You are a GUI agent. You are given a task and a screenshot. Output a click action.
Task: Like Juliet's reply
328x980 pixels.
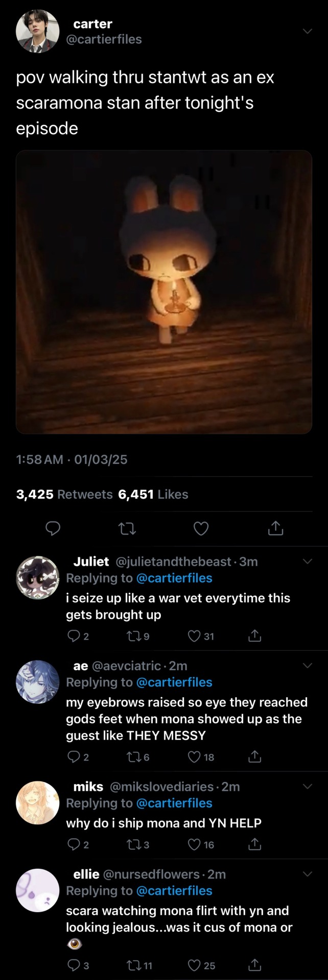194,636
